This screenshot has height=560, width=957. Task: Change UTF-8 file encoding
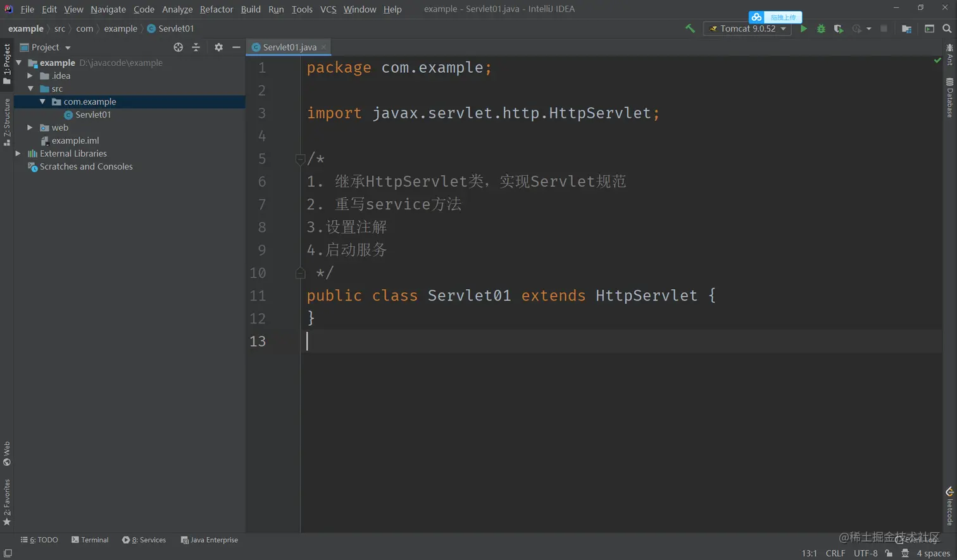pos(865,553)
